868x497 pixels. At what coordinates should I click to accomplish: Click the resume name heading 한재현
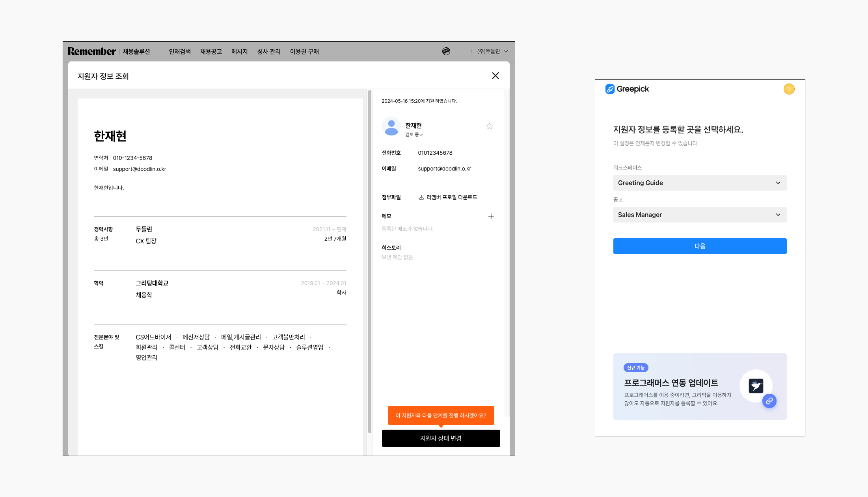click(110, 136)
